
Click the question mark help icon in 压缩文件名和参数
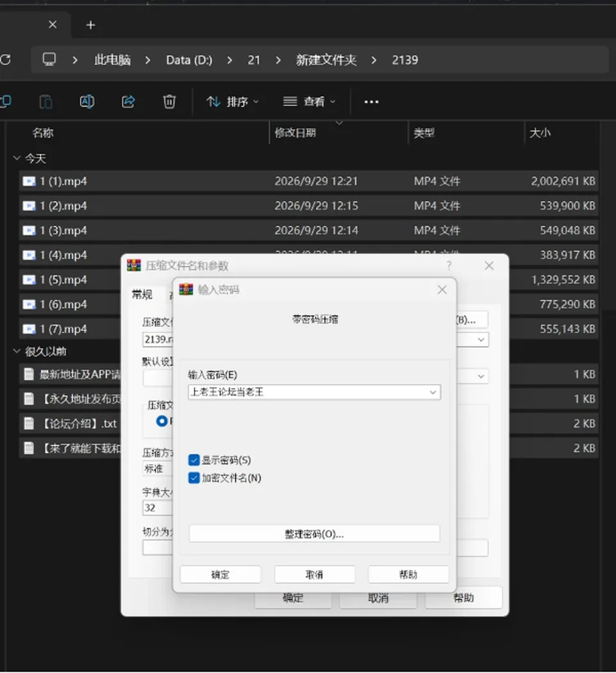pyautogui.click(x=449, y=266)
